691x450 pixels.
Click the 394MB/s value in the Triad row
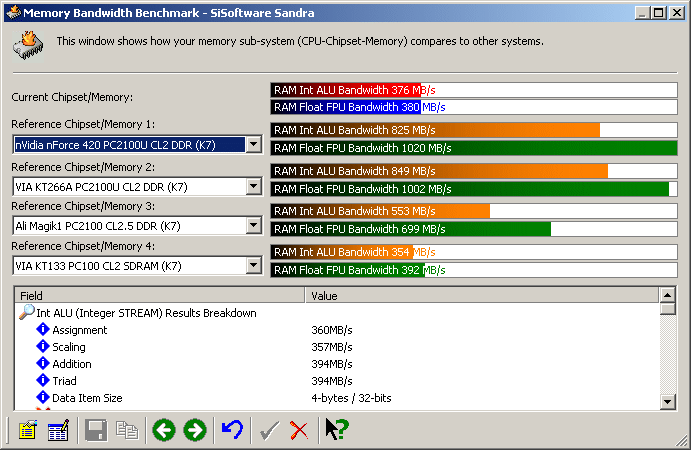pos(332,381)
